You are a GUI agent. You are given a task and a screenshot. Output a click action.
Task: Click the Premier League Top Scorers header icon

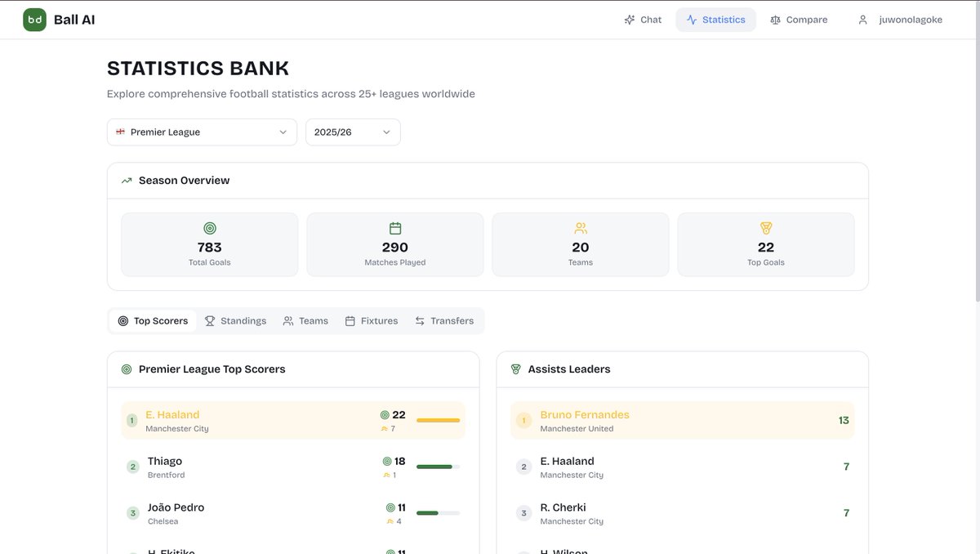[127, 369]
